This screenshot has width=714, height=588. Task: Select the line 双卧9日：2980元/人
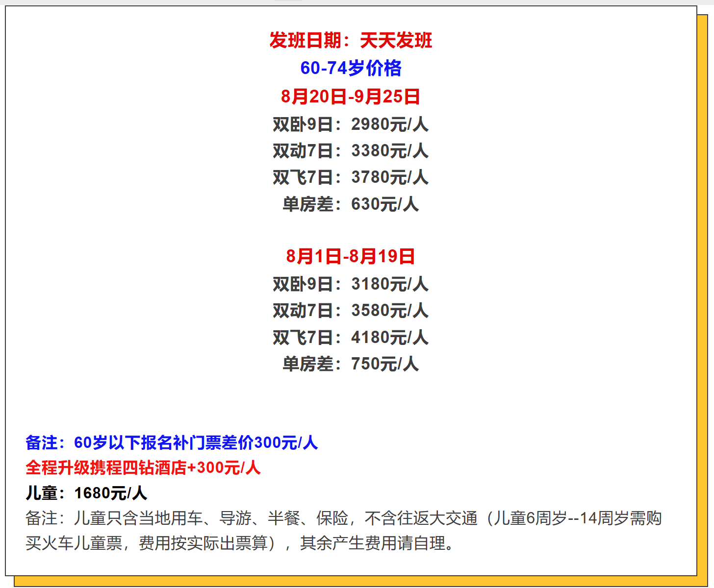(351, 124)
